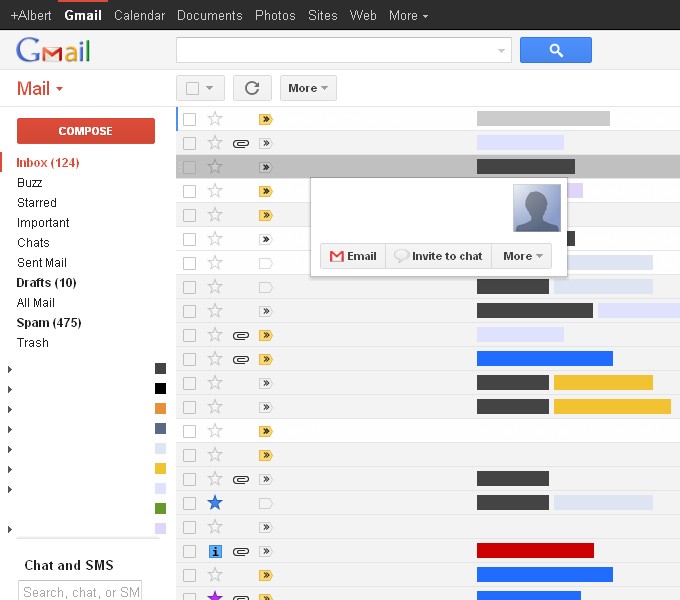
Task: Open Drafts (10)
Action: [x=46, y=283]
